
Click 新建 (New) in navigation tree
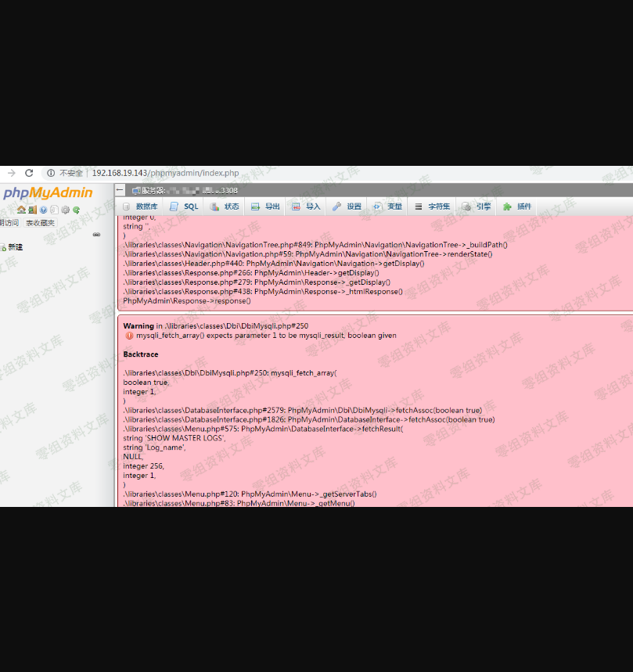pyautogui.click(x=15, y=247)
